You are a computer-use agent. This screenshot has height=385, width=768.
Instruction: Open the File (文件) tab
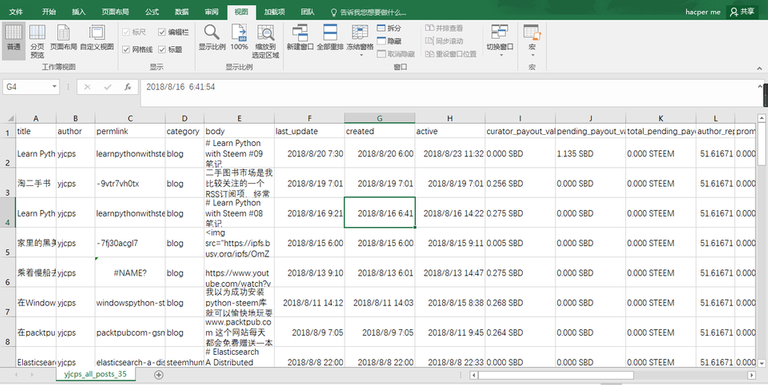click(16, 12)
